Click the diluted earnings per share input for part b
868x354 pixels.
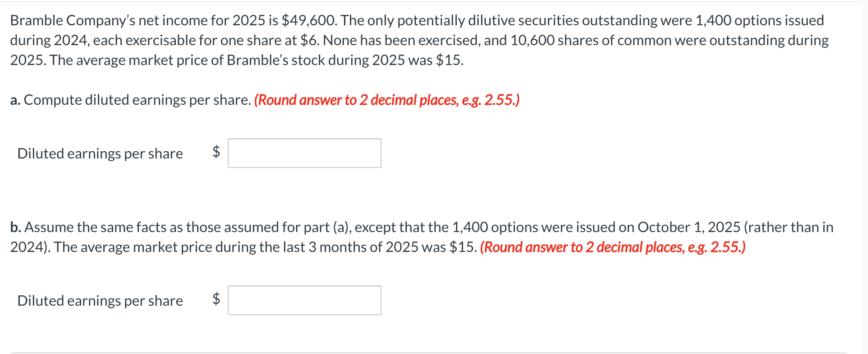pos(304,300)
